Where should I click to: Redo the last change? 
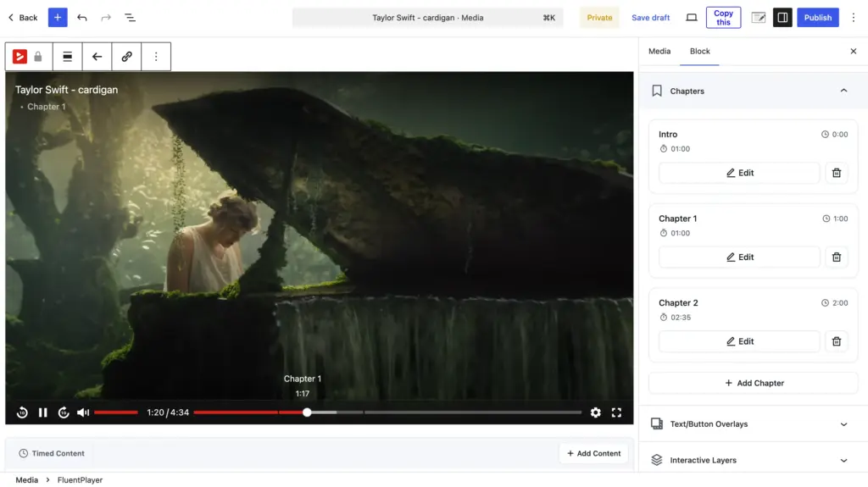tap(106, 18)
